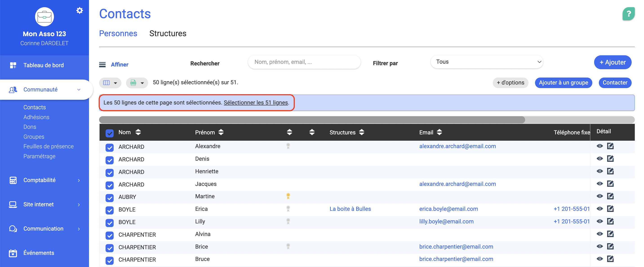The height and width of the screenshot is (267, 644).
Task: Sort the table by Structures
Action: (362, 132)
